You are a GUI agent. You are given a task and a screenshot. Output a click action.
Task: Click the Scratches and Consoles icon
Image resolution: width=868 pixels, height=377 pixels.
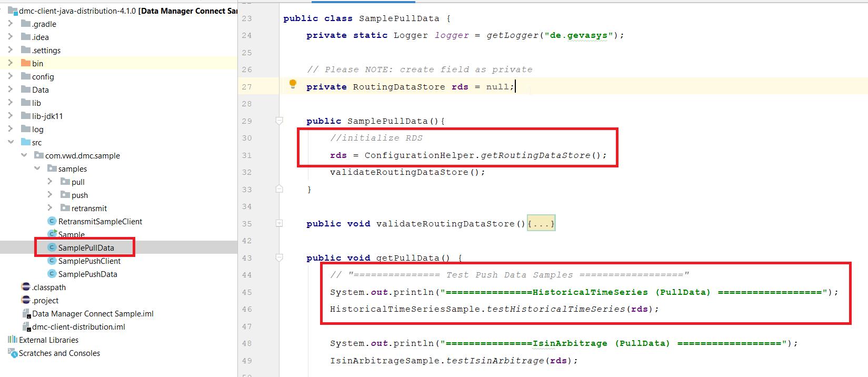point(13,353)
